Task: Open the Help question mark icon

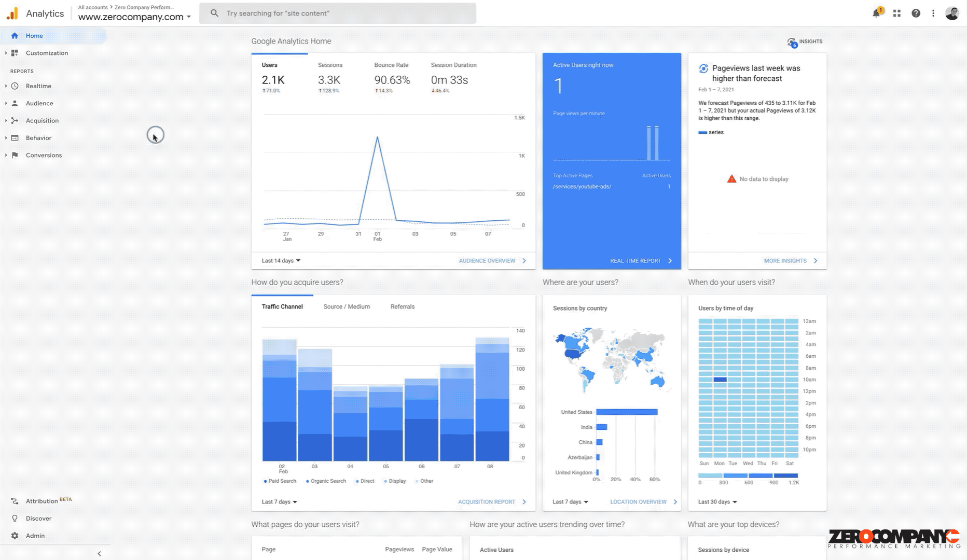Action: pyautogui.click(x=916, y=13)
